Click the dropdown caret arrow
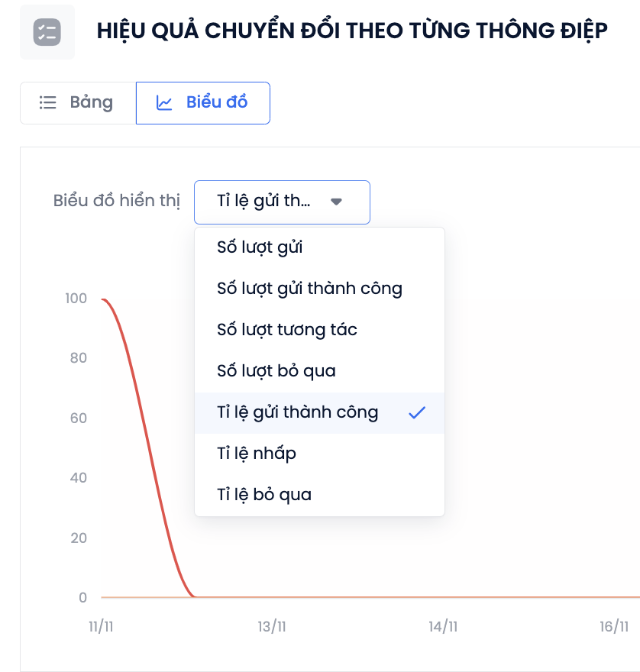640x672 pixels. click(x=337, y=202)
